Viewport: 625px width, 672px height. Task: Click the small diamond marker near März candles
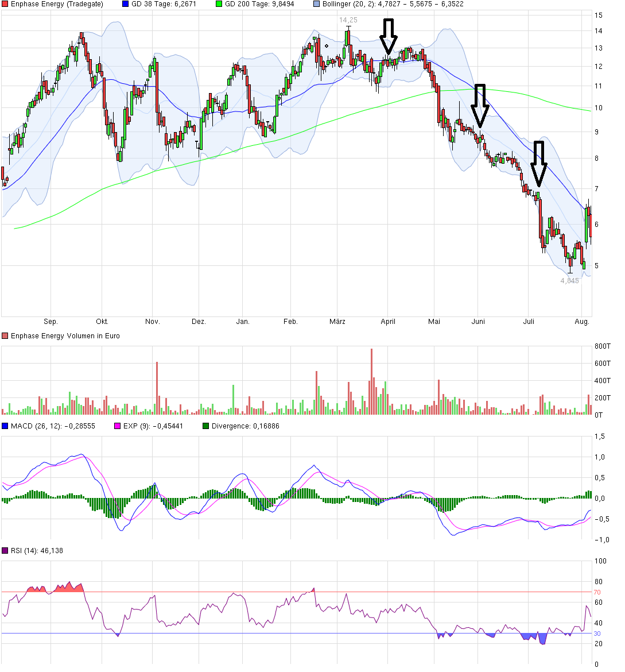(x=327, y=46)
